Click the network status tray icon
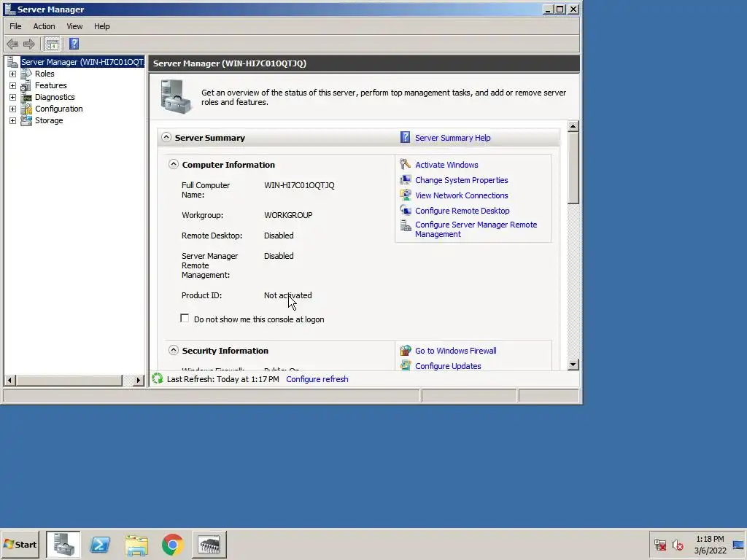Viewport: 747px width, 560px height. coord(659,544)
